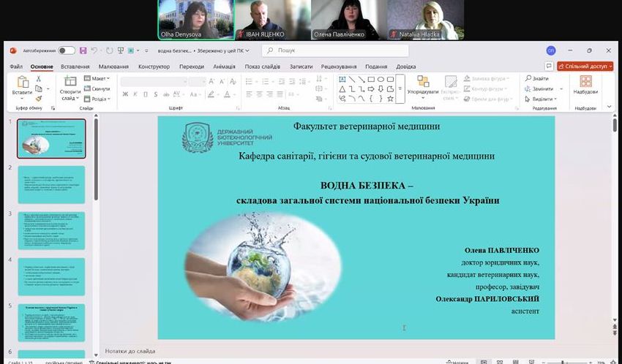Switch to the Конструктор tab
The height and width of the screenshot is (364, 622).
[154, 67]
